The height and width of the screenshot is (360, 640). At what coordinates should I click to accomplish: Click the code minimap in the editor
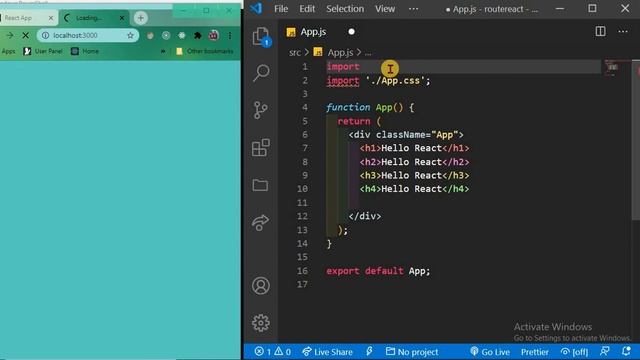[611, 67]
